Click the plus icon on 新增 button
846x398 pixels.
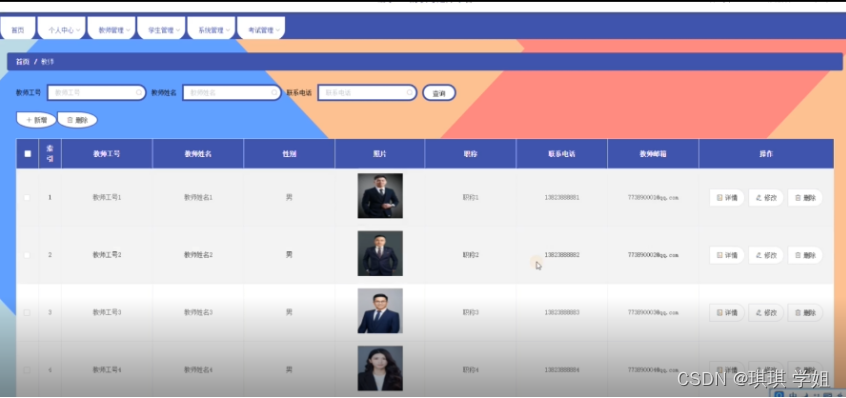[x=29, y=120]
